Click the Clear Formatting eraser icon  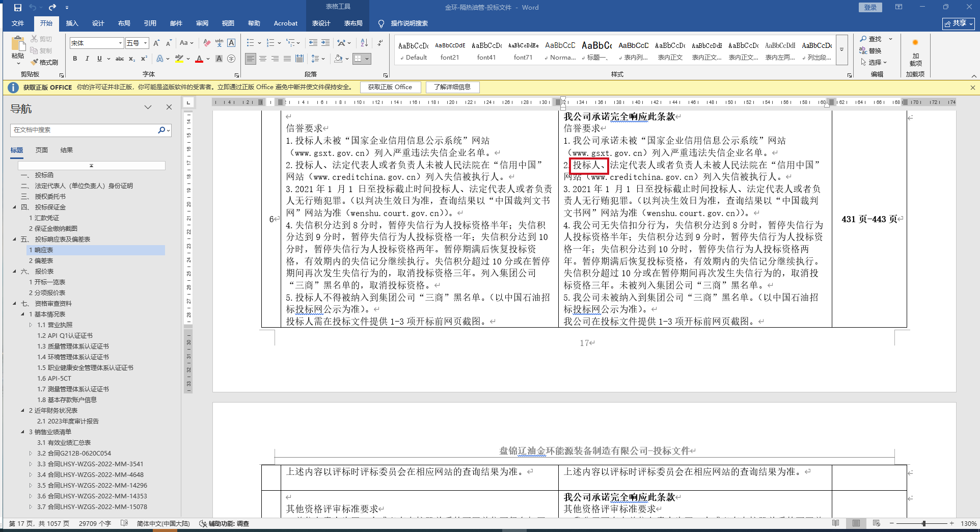pos(206,43)
